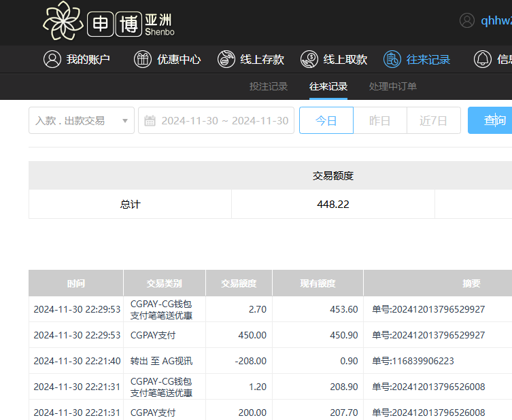Viewport: 512px width, 420px height.
Task: Select the 近7日 date filter
Action: [433, 121]
